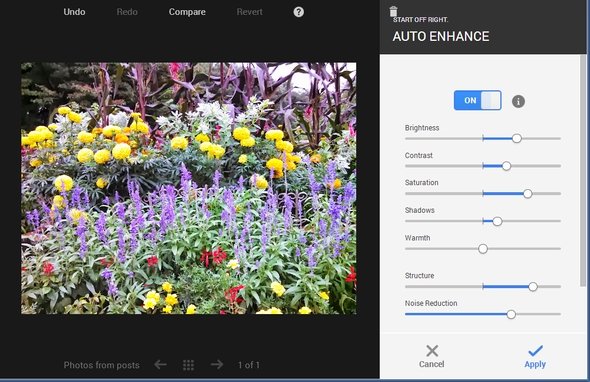This screenshot has width=590, height=382.
Task: Click the Cancel X icon
Action: (432, 351)
